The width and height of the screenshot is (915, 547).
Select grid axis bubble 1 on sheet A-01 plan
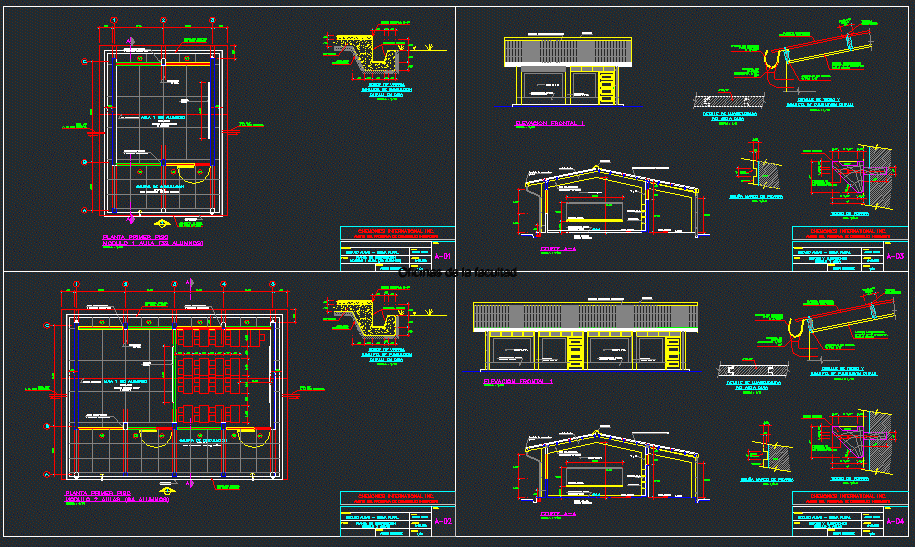tap(114, 20)
